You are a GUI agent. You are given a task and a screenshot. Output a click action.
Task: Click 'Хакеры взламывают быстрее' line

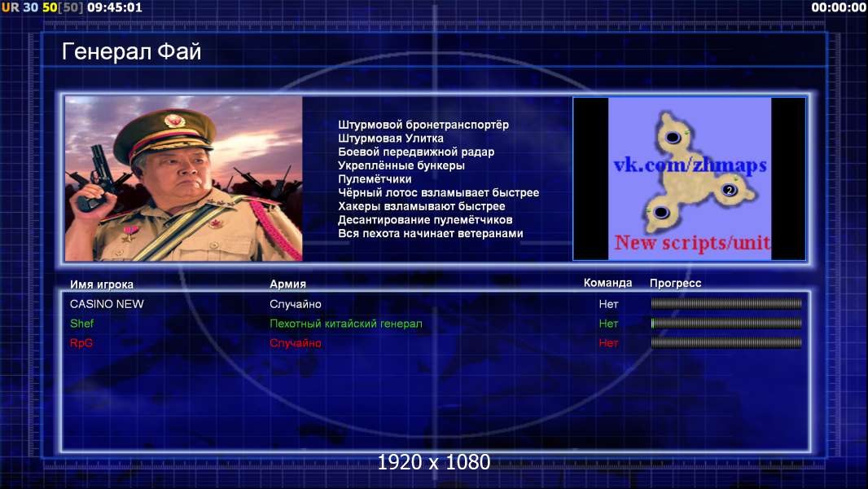click(422, 206)
